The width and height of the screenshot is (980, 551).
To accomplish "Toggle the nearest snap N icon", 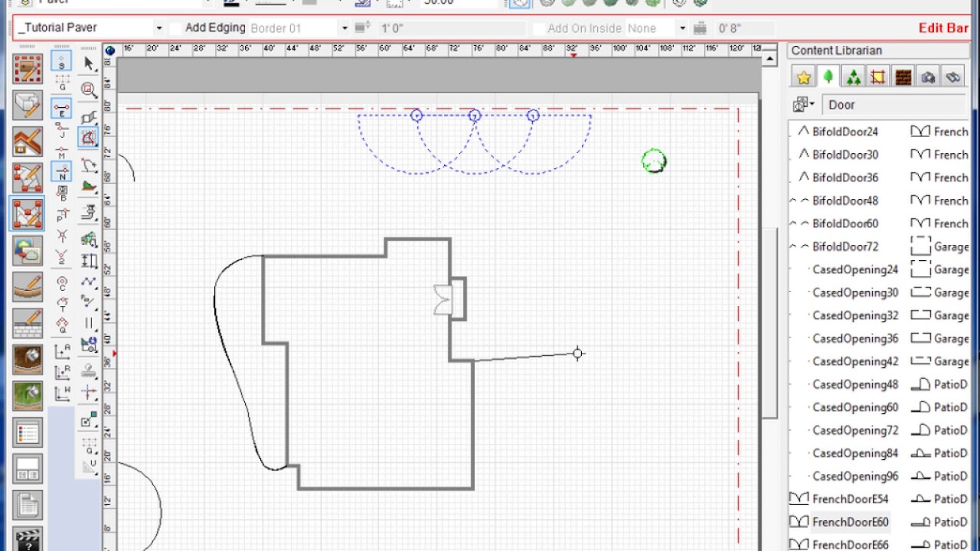I will point(62,171).
